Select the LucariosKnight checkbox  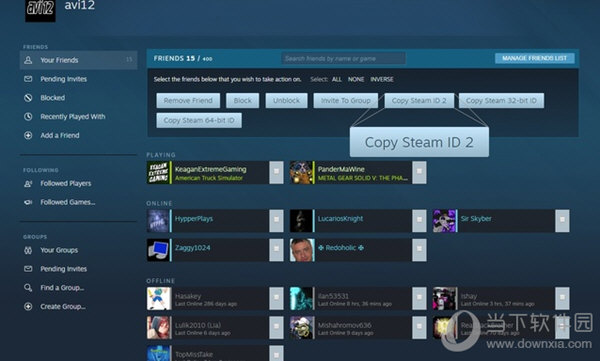[419, 221]
